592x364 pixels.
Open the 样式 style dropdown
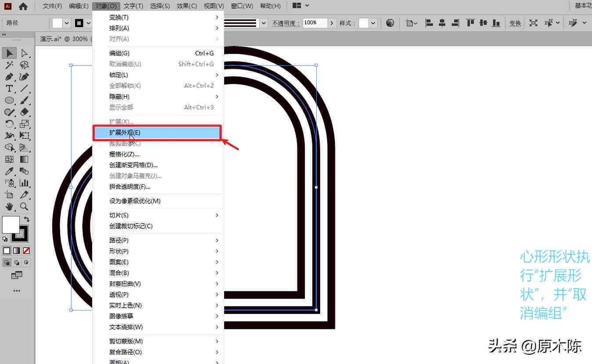tap(374, 23)
